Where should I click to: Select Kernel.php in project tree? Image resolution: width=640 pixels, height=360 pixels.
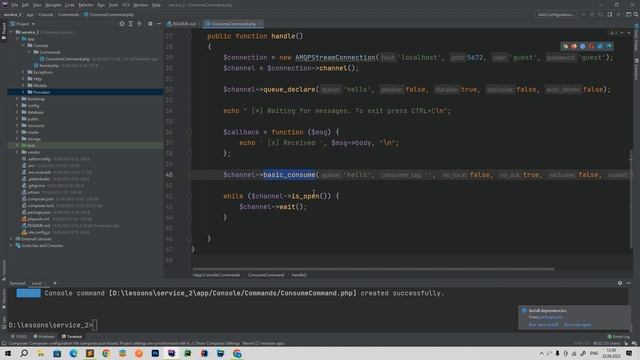click(x=49, y=65)
